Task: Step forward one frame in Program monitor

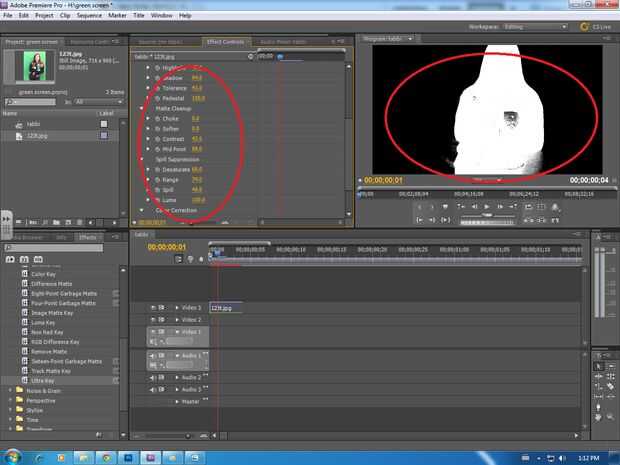Action: [500, 206]
